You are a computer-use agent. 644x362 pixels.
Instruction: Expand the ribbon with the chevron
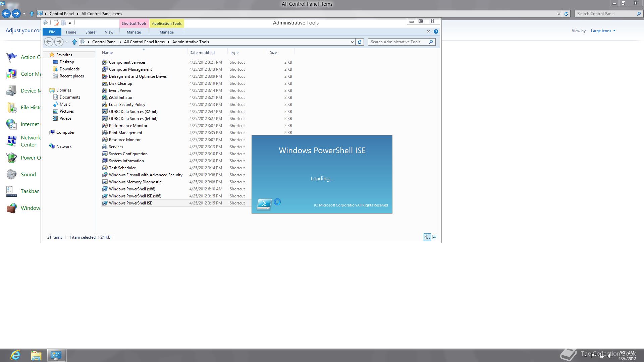coord(428,32)
